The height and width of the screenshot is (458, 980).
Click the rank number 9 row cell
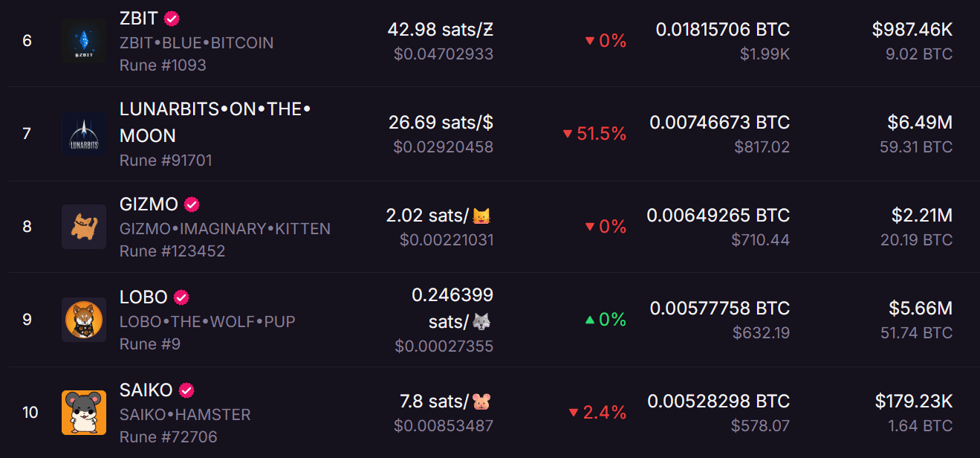click(27, 320)
